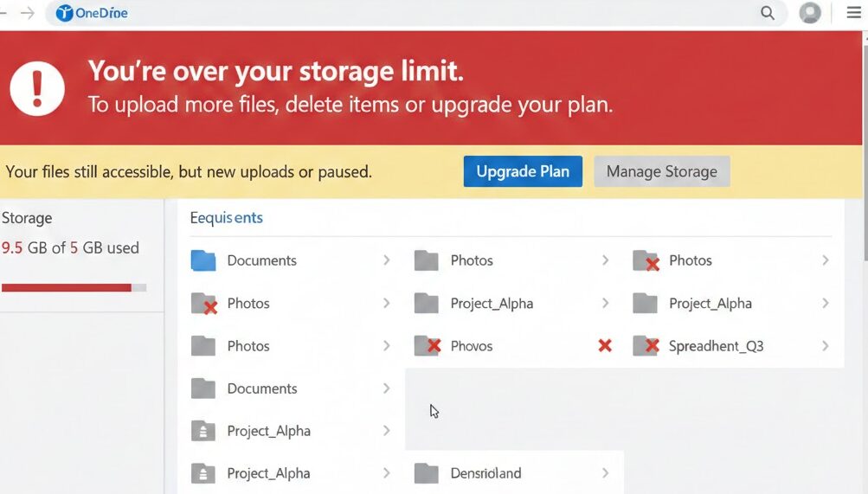Expand the Densrioland folder chevron
The image size is (868, 494).
point(605,473)
